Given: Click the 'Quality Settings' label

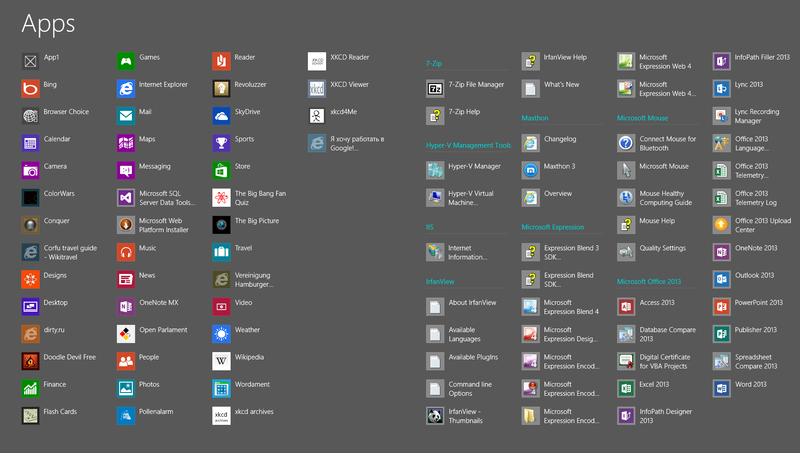Looking at the screenshot, I should (663, 248).
